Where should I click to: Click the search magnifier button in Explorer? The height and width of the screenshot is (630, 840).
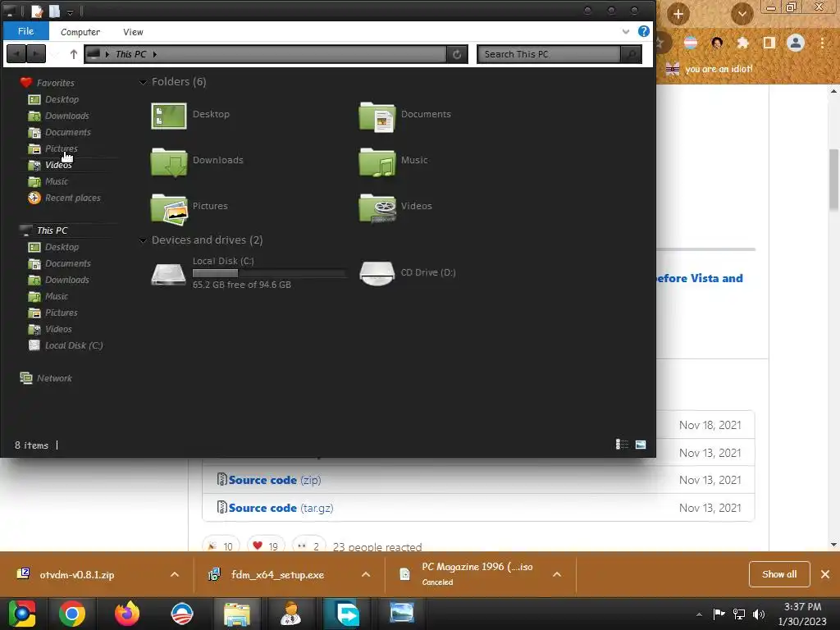point(631,54)
